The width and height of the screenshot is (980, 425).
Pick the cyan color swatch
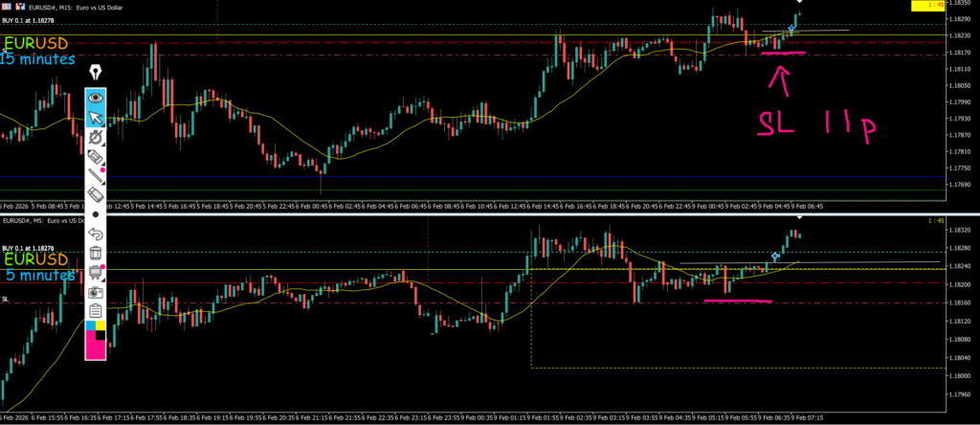[x=91, y=326]
